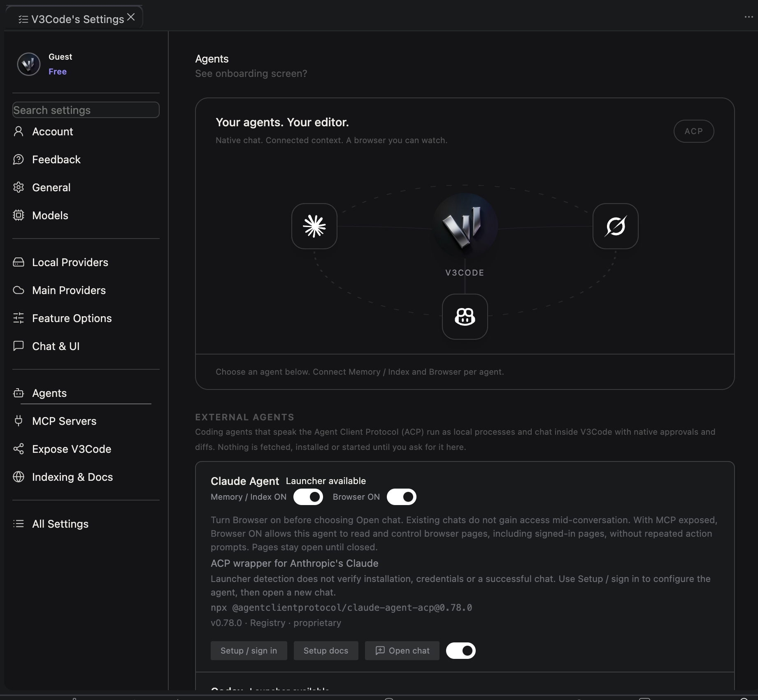758x700 pixels.
Task: Open the Feedback section
Action: [x=86, y=160]
